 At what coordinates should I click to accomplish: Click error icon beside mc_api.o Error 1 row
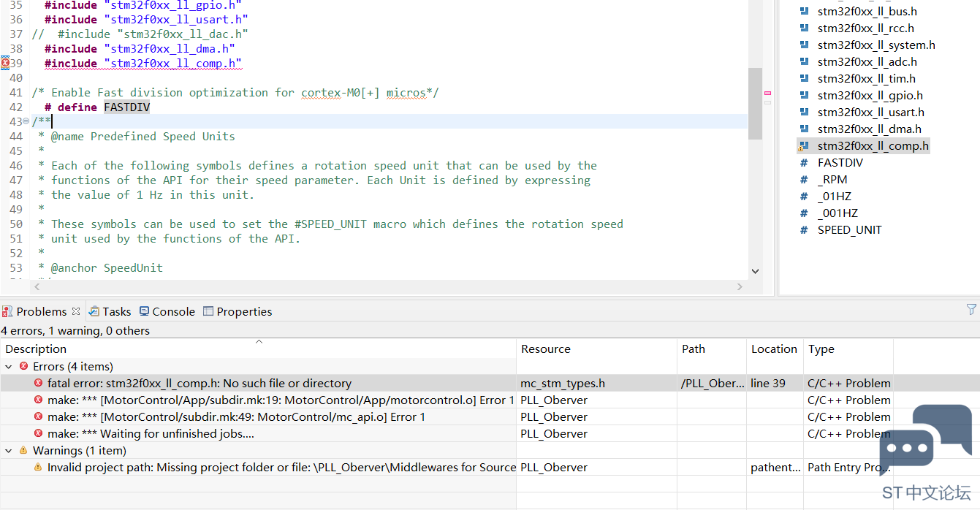38,417
